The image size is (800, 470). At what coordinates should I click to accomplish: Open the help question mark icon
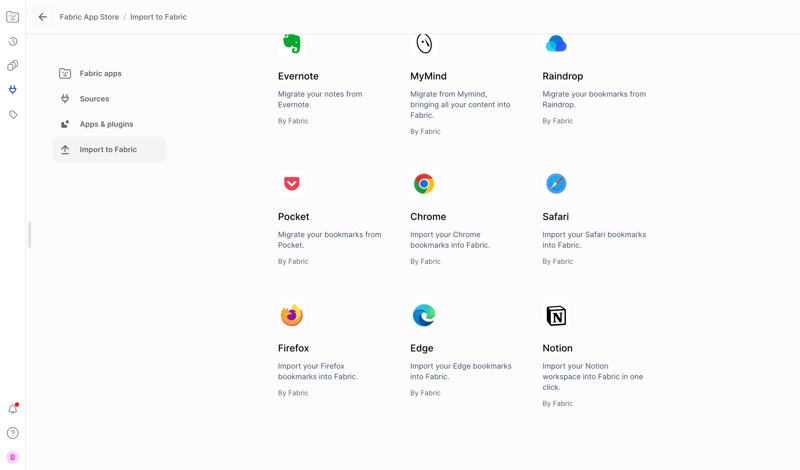pos(13,433)
